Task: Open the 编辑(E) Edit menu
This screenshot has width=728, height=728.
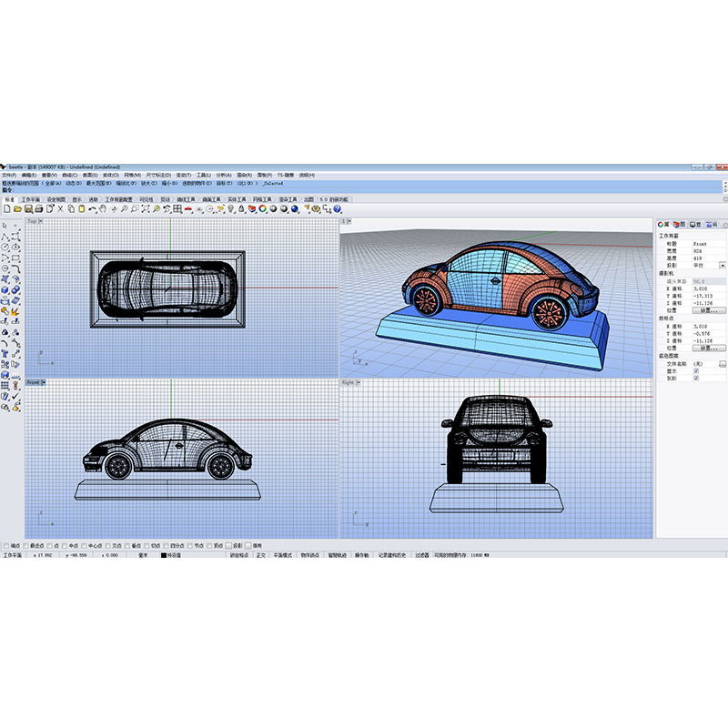Action: click(x=29, y=175)
